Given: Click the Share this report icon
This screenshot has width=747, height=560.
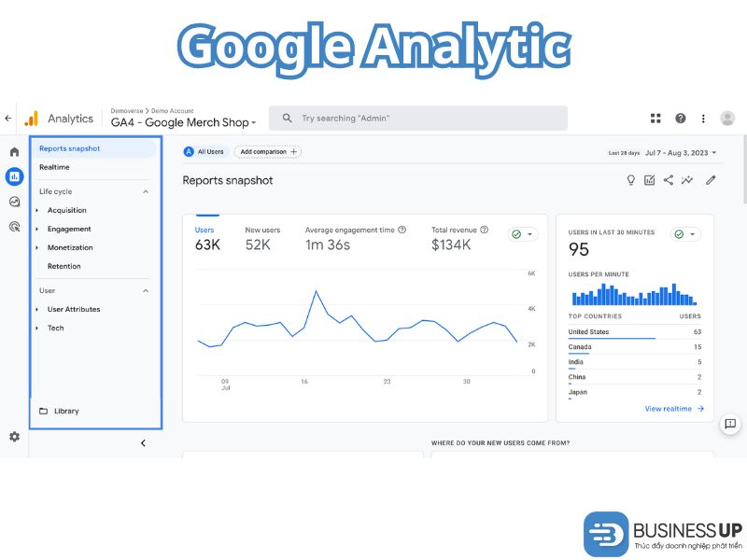Looking at the screenshot, I should [x=669, y=180].
